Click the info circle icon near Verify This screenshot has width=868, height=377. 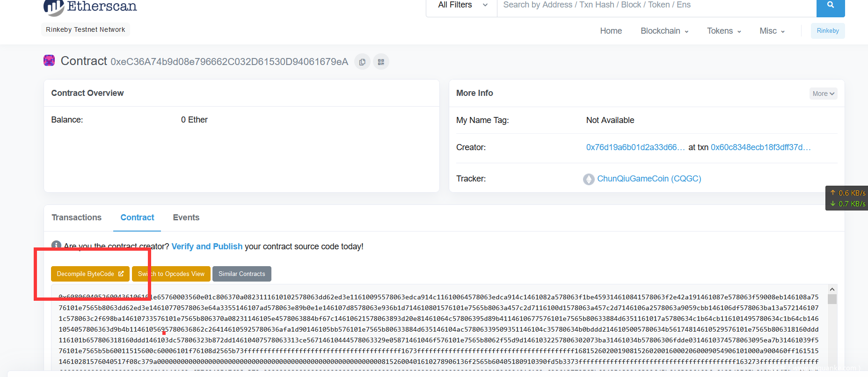[56, 246]
